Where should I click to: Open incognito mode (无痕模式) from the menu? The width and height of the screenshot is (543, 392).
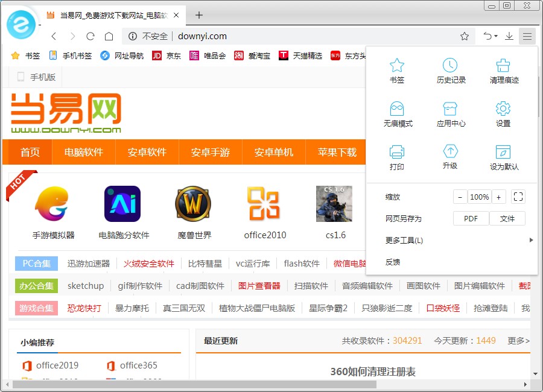click(396, 113)
